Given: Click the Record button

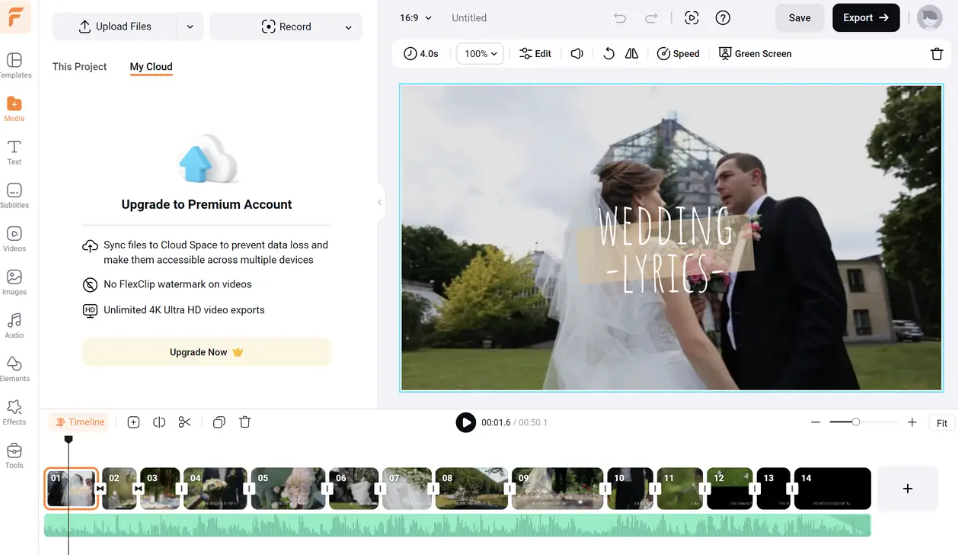Looking at the screenshot, I should pos(286,27).
